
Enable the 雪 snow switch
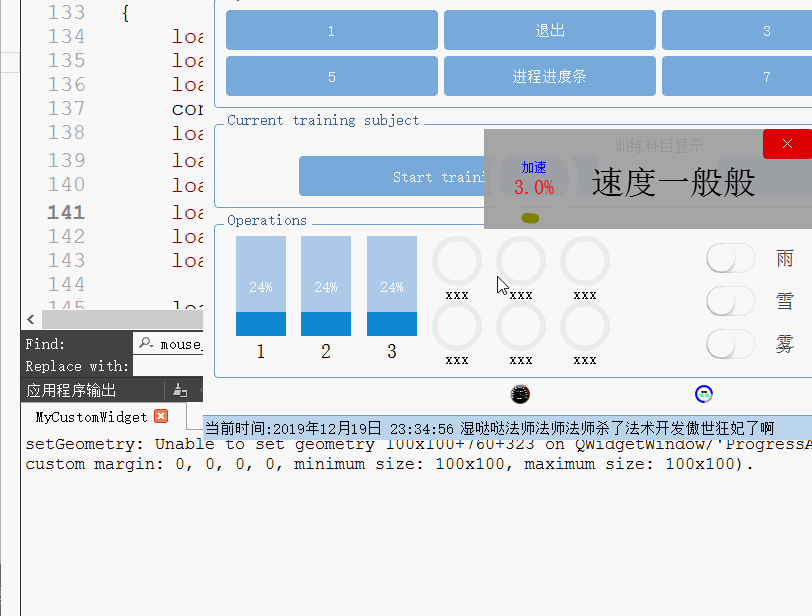[x=730, y=301]
